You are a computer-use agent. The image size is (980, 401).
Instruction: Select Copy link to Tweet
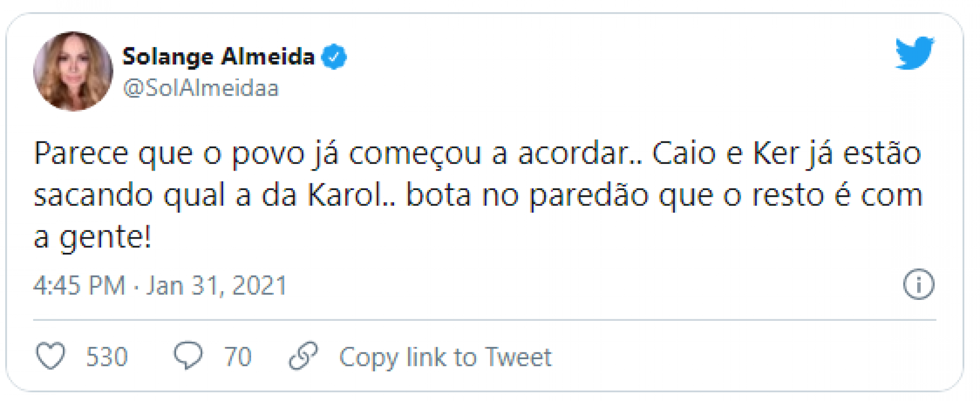(x=445, y=357)
